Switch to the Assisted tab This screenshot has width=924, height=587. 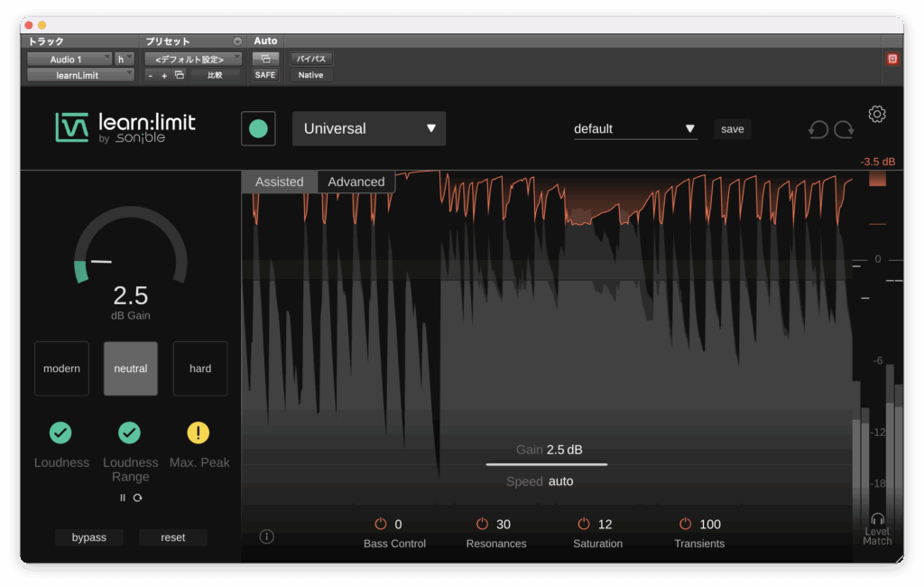click(280, 182)
